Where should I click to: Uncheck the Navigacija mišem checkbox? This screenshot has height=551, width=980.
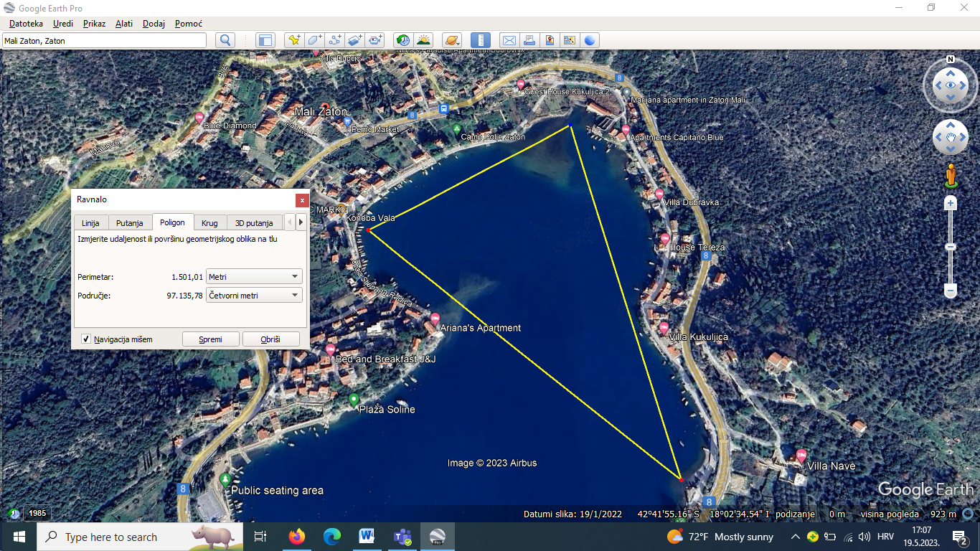point(86,339)
